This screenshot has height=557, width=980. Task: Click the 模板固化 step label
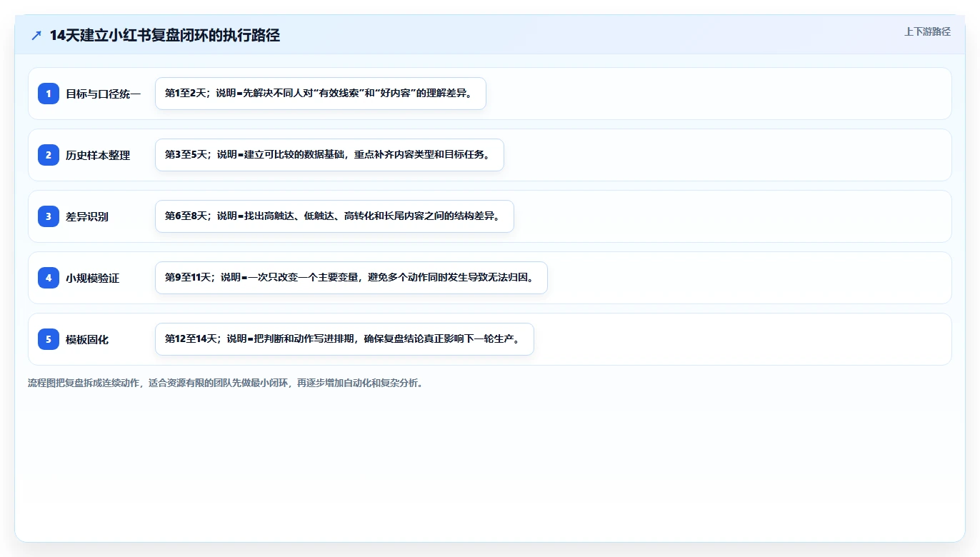[87, 339]
